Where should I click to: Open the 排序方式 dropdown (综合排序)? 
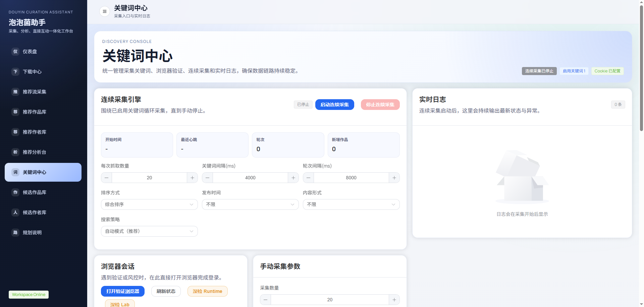[149, 204]
